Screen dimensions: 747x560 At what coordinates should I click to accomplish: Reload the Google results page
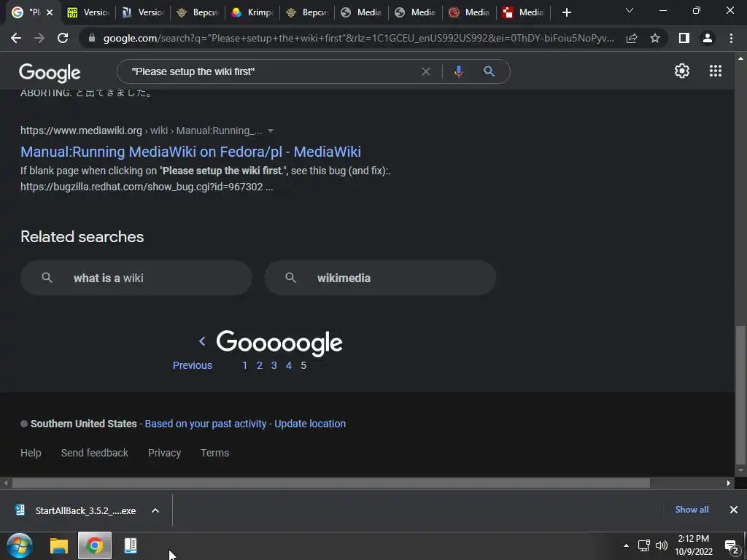coord(63,38)
